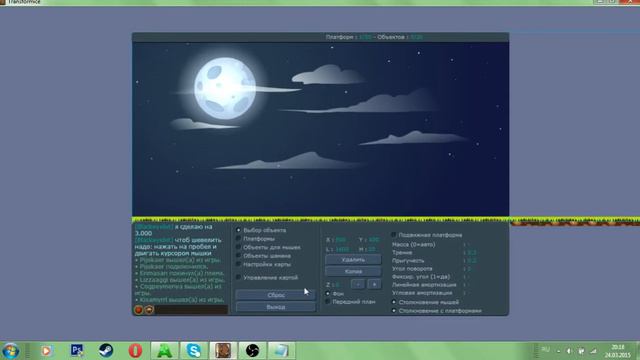Toggle 'Столкновение мышей' collision option
The height and width of the screenshot is (360, 640).
point(425,302)
